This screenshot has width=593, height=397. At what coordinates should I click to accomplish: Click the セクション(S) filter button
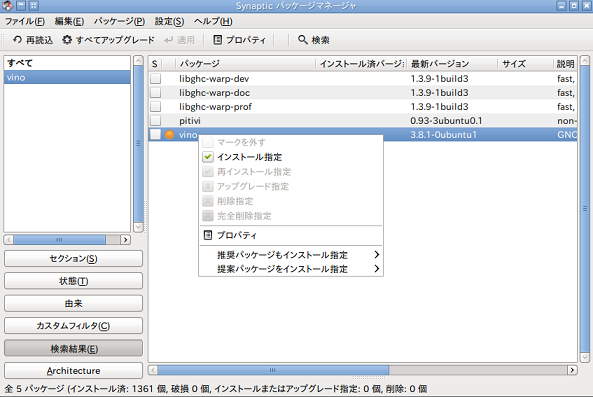click(73, 259)
